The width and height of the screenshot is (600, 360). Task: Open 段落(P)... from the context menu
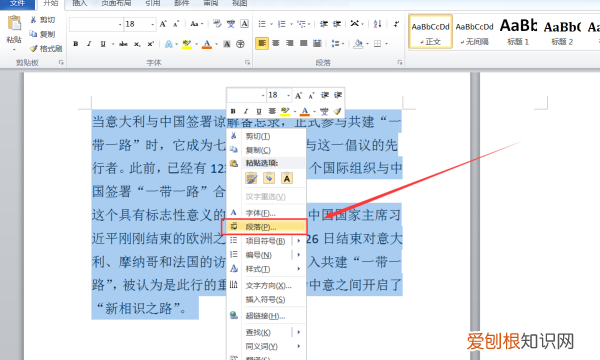pyautogui.click(x=264, y=227)
